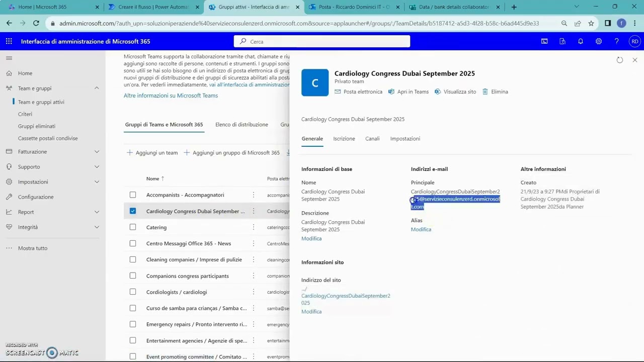Open Altre informazioni su Microsoft Teams link
The width and height of the screenshot is (644, 362).
point(171,96)
